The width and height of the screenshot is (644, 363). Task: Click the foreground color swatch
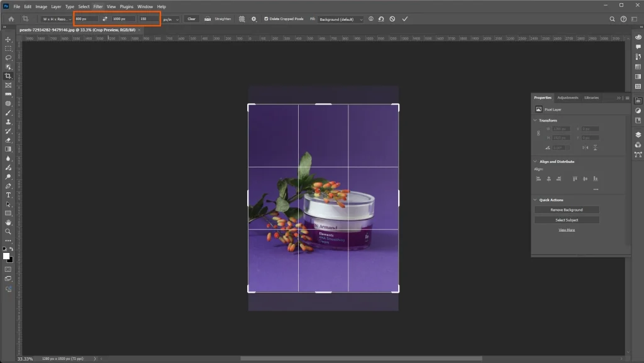[6, 256]
